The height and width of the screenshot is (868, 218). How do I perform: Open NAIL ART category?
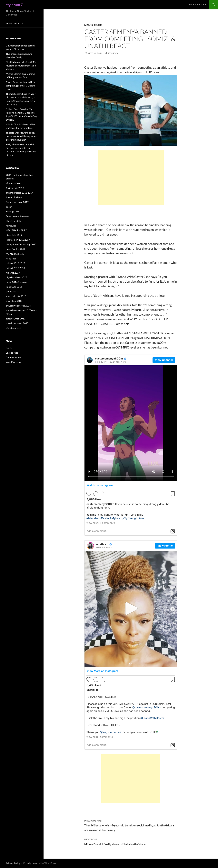point(11,259)
